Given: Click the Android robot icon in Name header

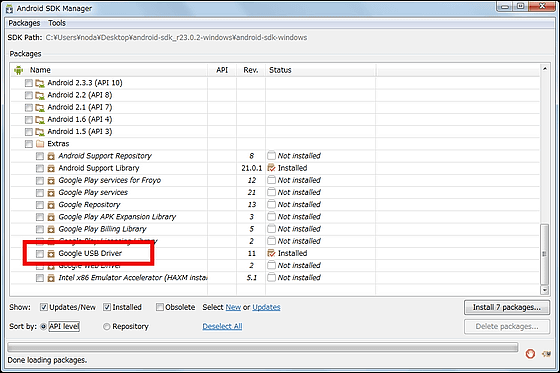Looking at the screenshot, I should (18, 70).
